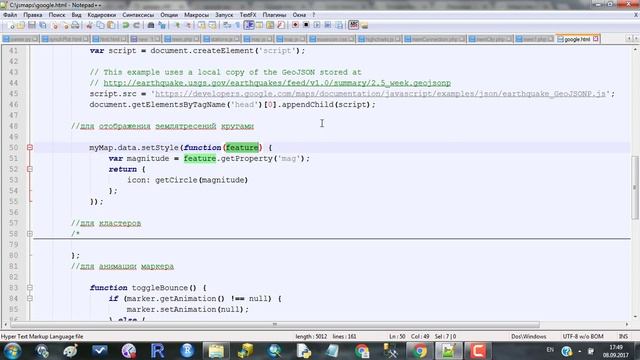Collapse the fold marker at line 52
640x360 pixels.
30,169
